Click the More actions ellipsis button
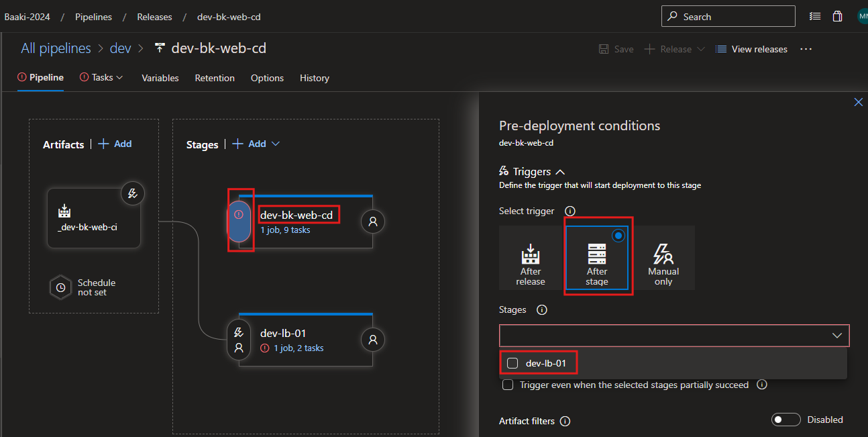 coord(806,49)
